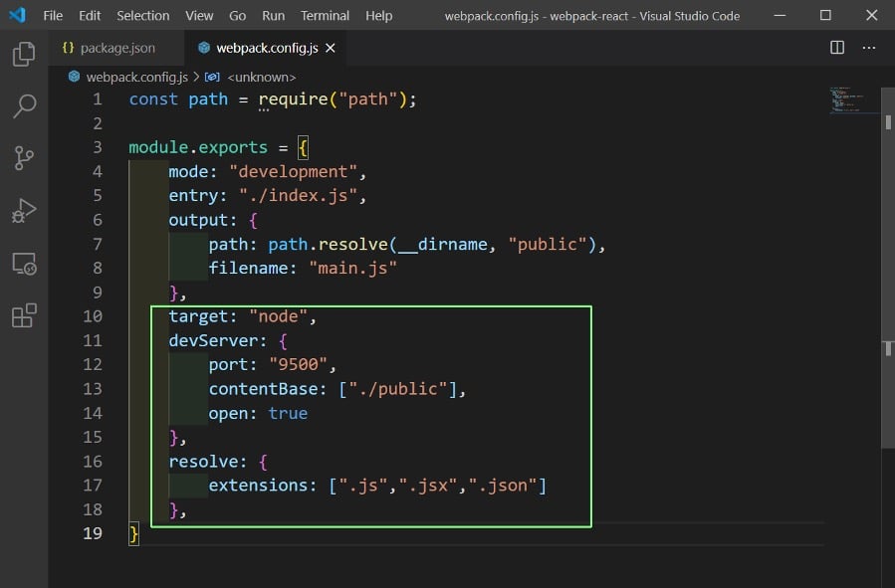This screenshot has height=588, width=895.
Task: Open the Terminal menu
Action: click(325, 15)
